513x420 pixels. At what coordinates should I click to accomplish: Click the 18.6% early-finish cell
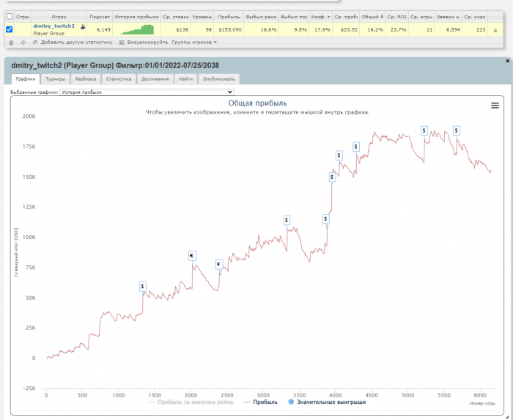(268, 30)
